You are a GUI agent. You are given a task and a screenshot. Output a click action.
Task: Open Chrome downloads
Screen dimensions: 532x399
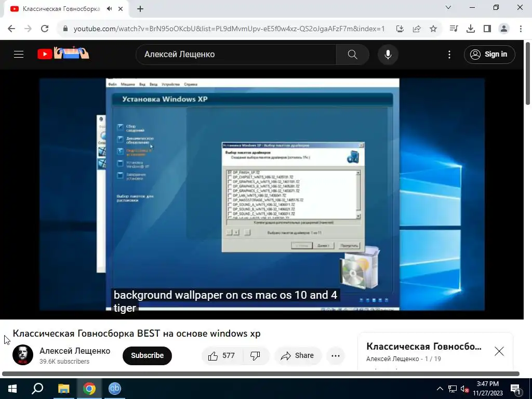coord(471,29)
